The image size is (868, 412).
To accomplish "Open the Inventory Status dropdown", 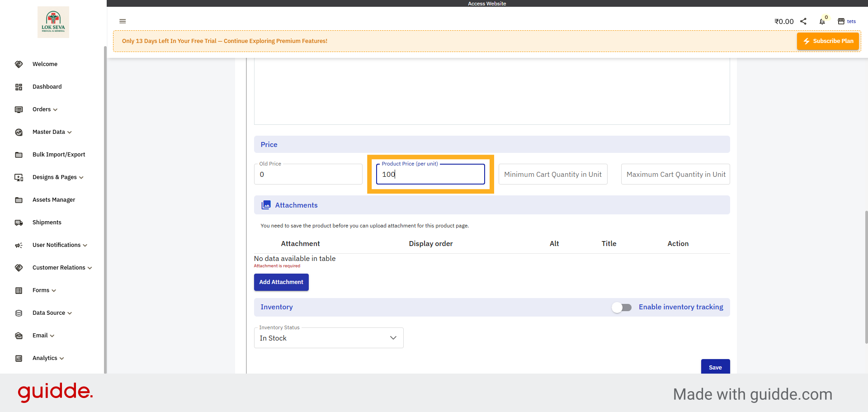I will coord(329,338).
